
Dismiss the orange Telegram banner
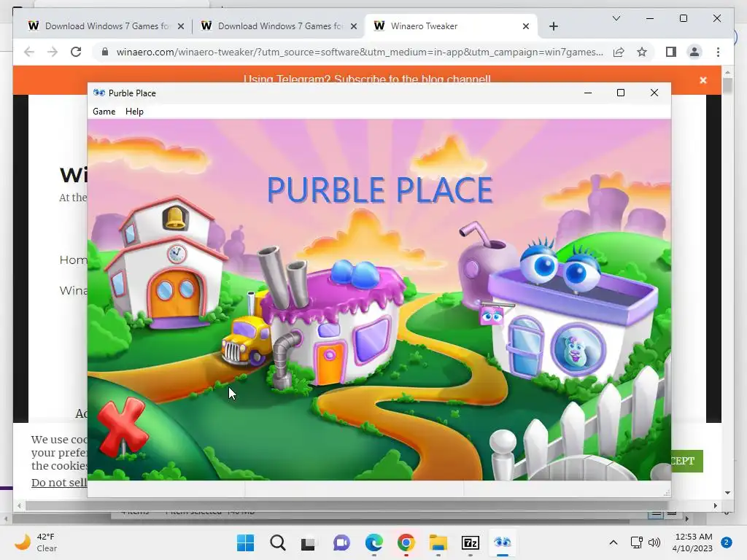(703, 80)
